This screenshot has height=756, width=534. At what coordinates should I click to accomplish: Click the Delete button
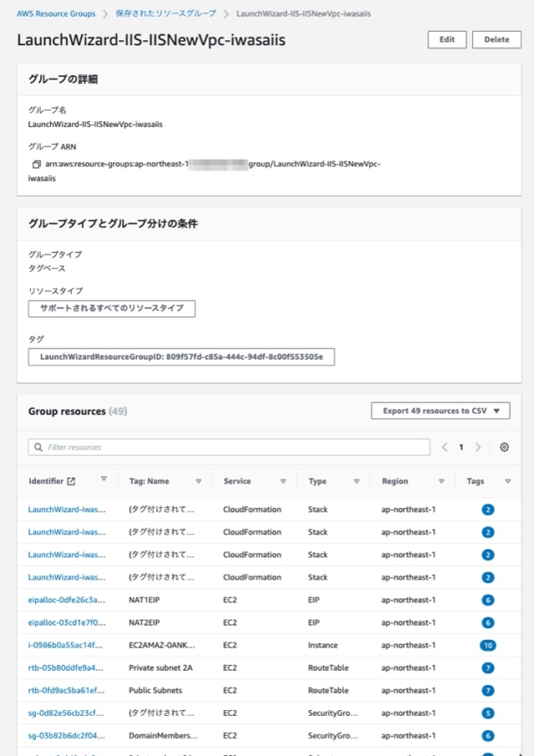click(496, 39)
